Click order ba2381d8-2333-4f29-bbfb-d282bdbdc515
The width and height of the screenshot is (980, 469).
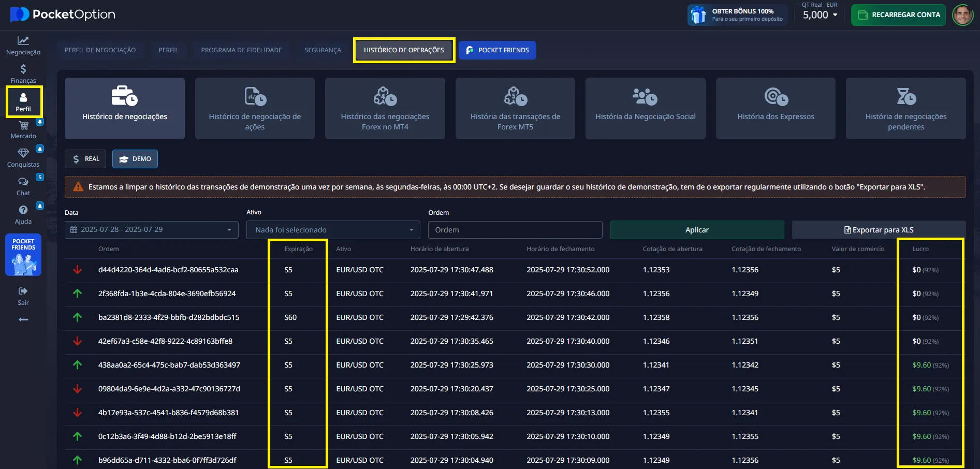tap(169, 317)
